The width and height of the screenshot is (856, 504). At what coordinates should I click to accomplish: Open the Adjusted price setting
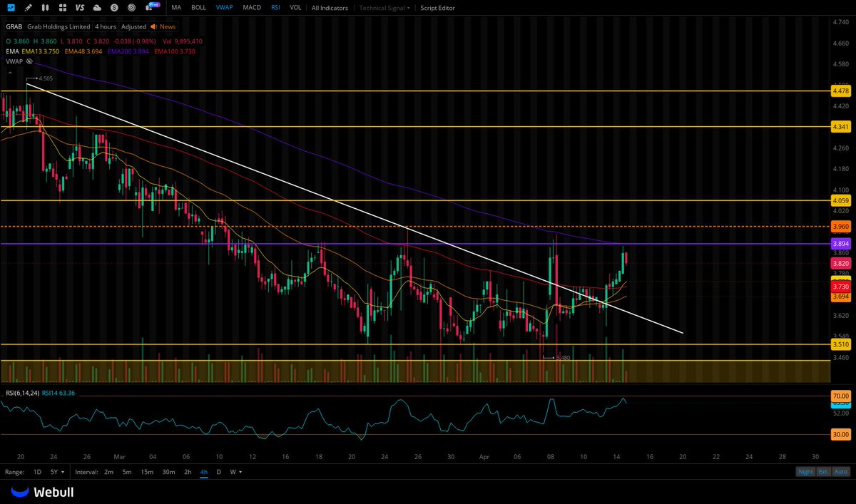point(133,26)
